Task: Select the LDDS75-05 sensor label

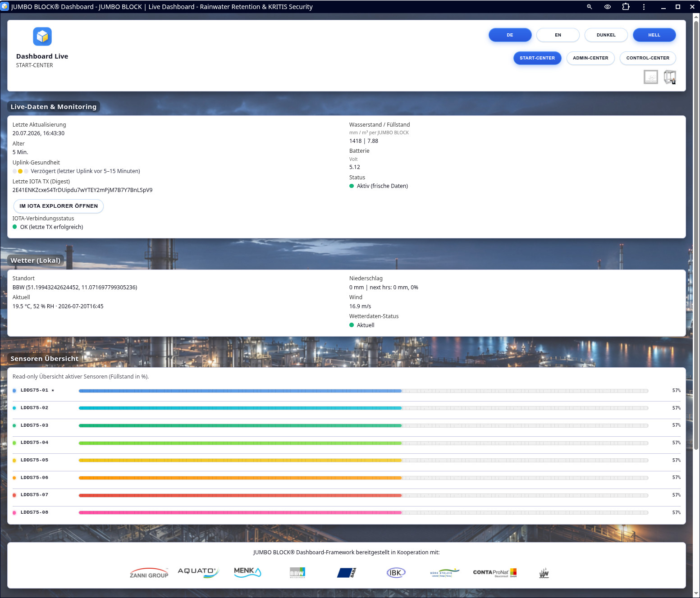Action: pos(34,460)
